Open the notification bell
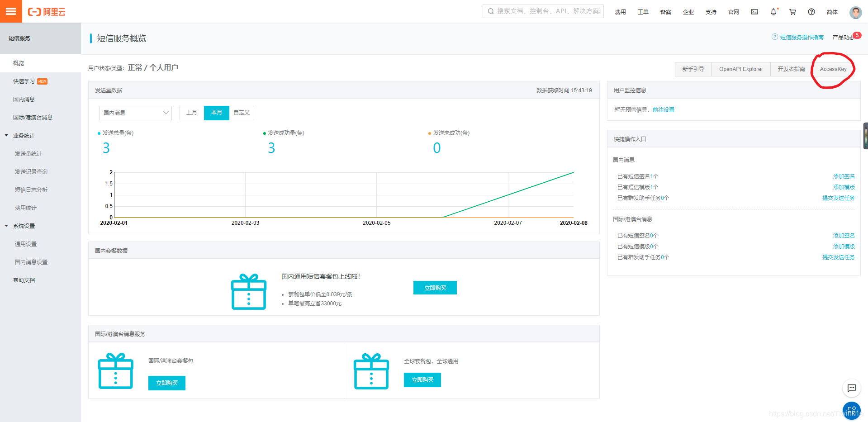 (773, 12)
